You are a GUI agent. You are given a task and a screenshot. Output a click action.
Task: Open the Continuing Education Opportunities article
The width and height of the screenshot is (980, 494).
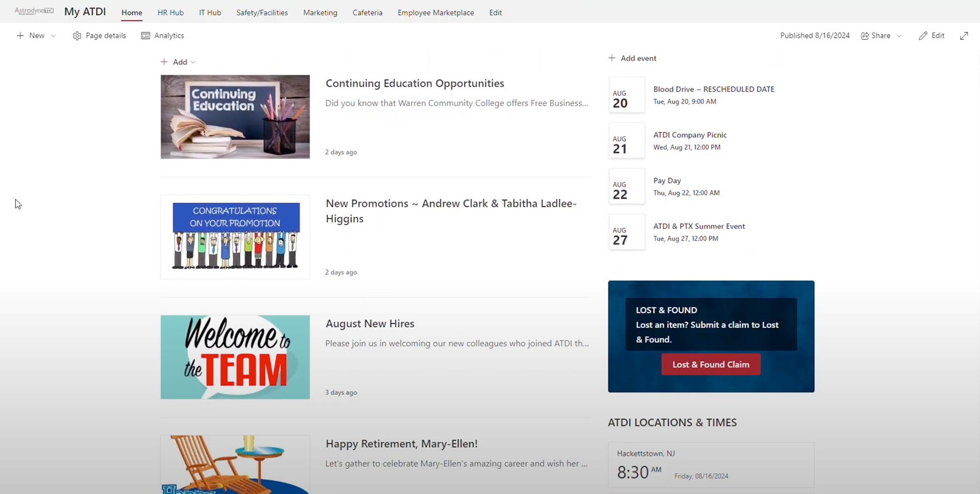(414, 83)
